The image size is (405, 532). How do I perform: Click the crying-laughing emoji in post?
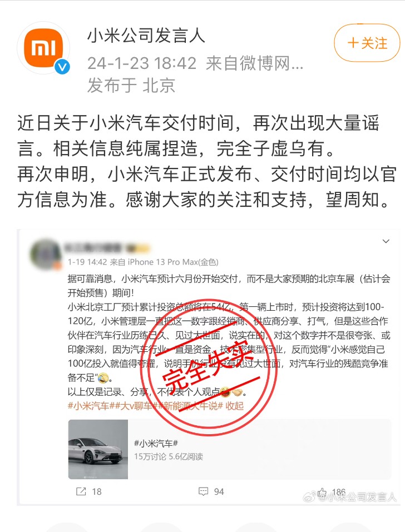click(x=103, y=377)
